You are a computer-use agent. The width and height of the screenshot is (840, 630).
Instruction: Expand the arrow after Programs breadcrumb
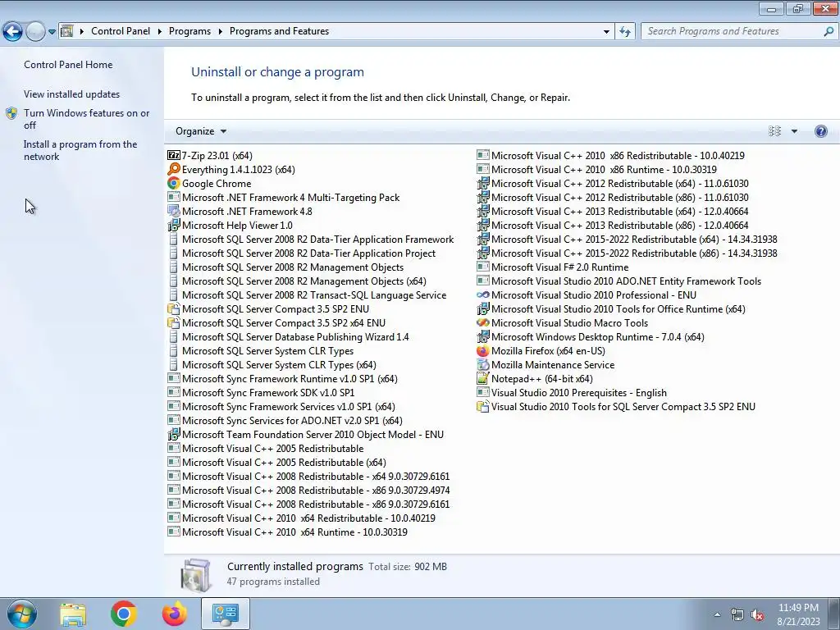(220, 32)
